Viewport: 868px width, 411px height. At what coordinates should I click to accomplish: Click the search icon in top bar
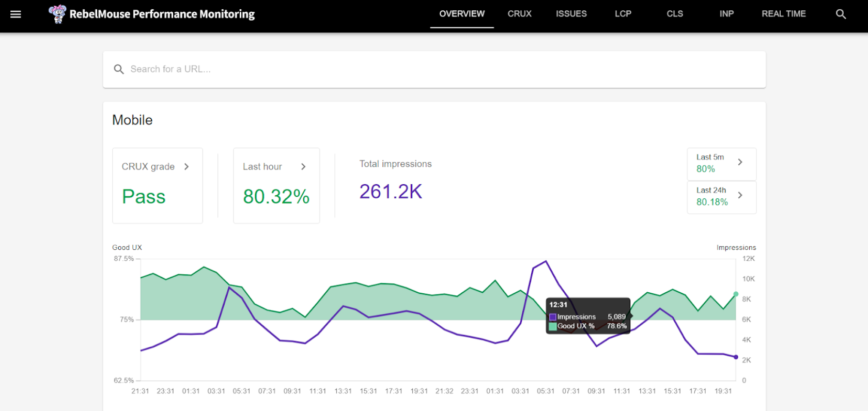pyautogui.click(x=841, y=14)
